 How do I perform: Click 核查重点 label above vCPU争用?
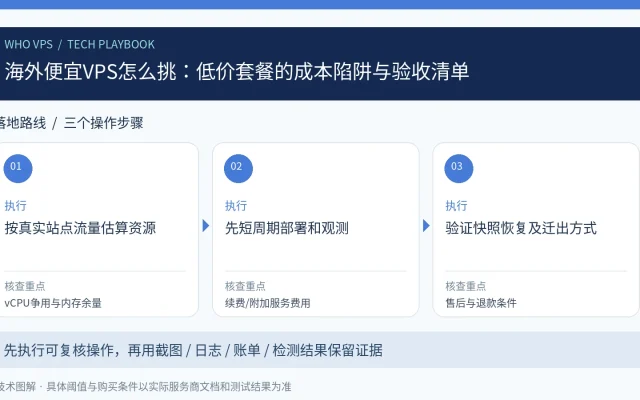click(x=25, y=286)
